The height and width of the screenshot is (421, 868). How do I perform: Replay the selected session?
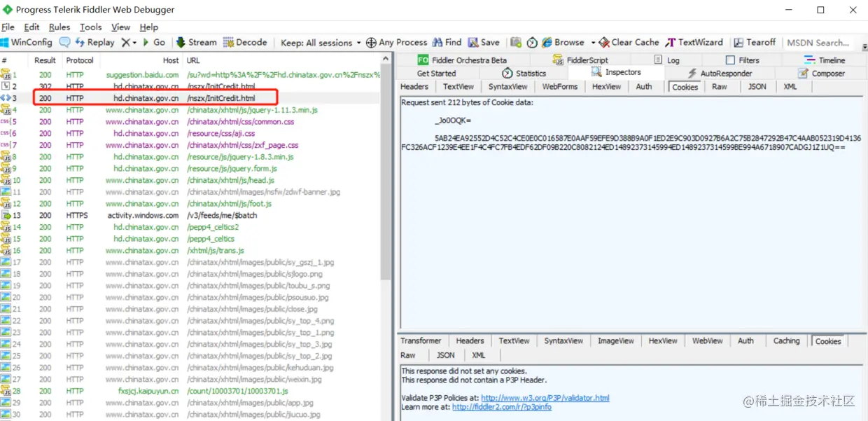(x=94, y=42)
